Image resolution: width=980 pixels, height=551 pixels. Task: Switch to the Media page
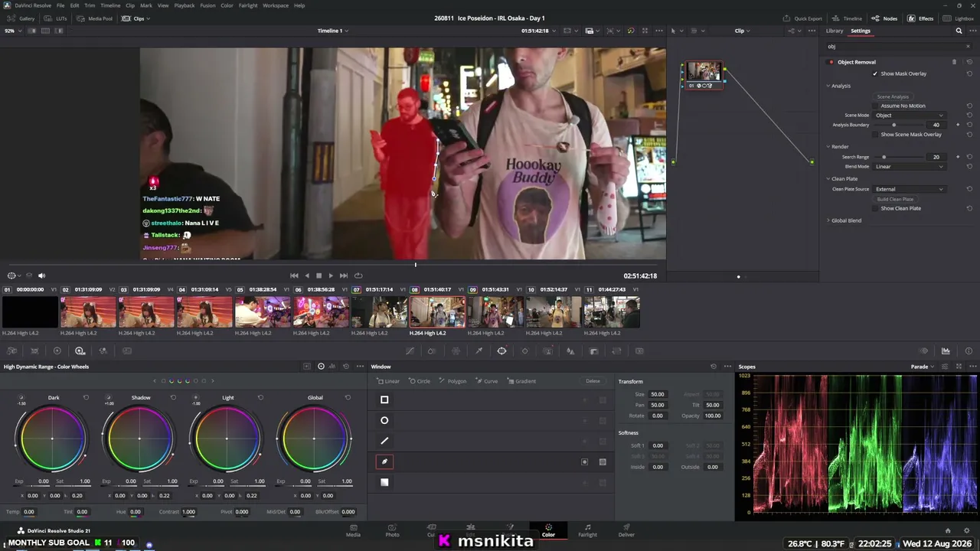coord(353,530)
